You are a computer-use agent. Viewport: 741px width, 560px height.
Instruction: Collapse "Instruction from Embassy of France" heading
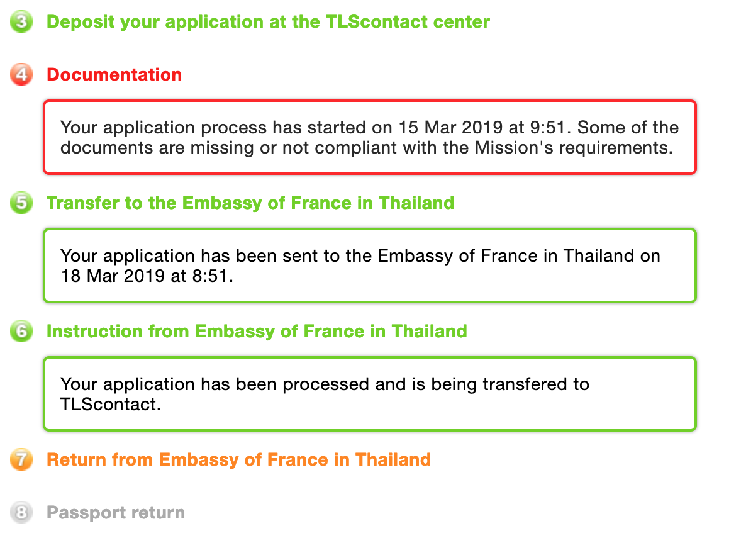(257, 332)
